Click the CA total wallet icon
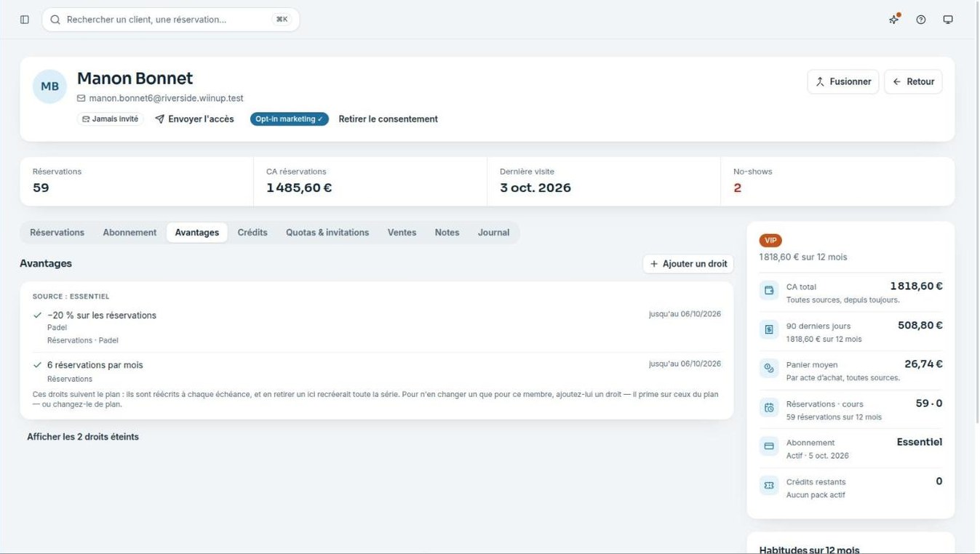This screenshot has height=554, width=980. pyautogui.click(x=769, y=291)
